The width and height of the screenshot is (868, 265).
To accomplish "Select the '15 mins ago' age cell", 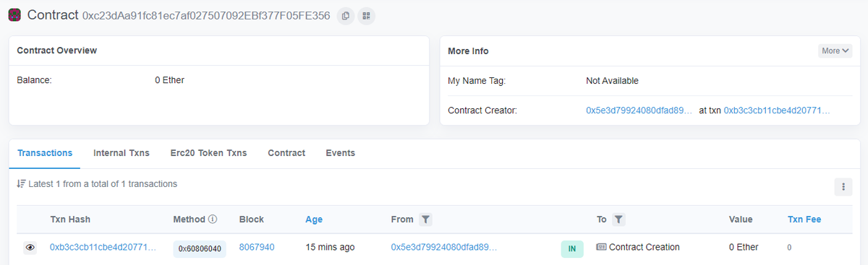I will click(x=330, y=247).
